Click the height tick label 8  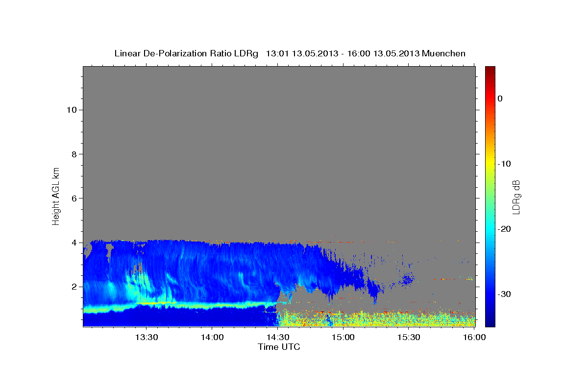point(73,154)
